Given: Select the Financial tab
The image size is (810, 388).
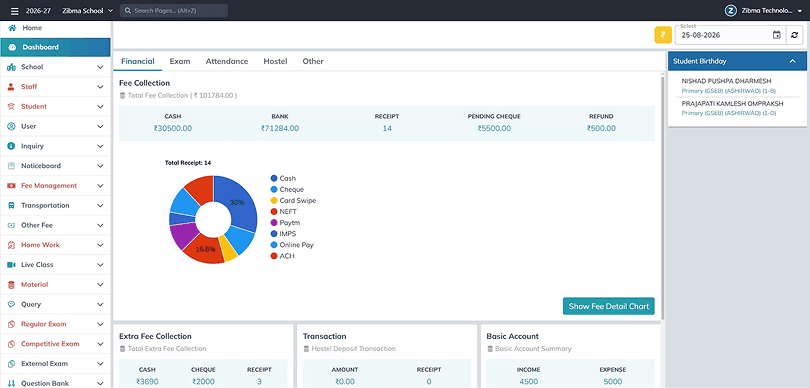Looking at the screenshot, I should click(137, 61).
